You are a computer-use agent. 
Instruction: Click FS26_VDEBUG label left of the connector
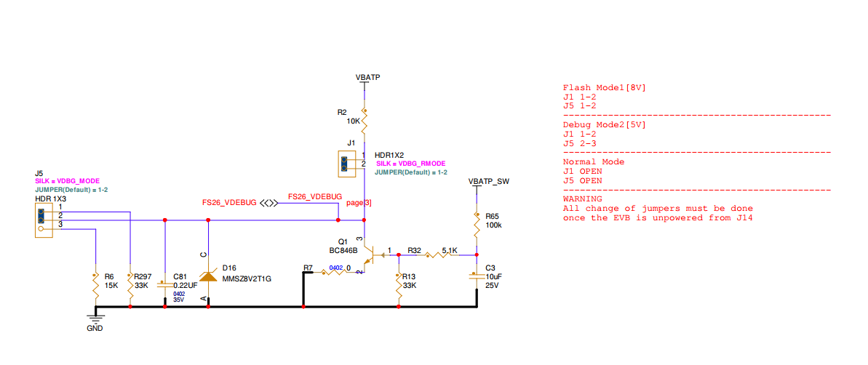click(x=229, y=203)
